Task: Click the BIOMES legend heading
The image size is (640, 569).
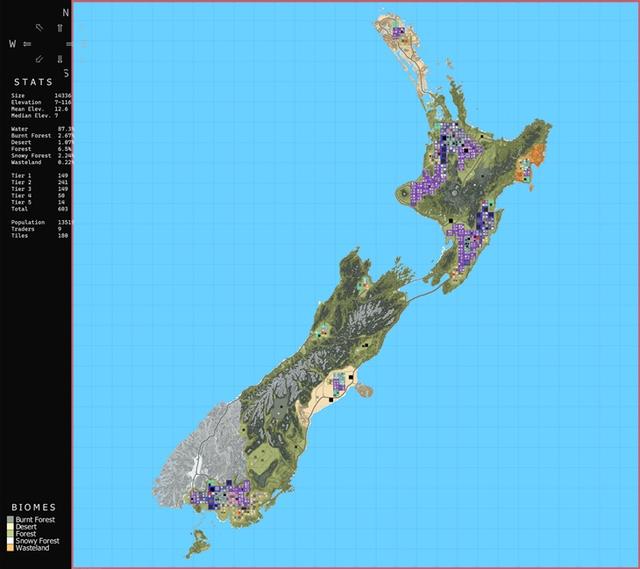Action: click(33, 507)
